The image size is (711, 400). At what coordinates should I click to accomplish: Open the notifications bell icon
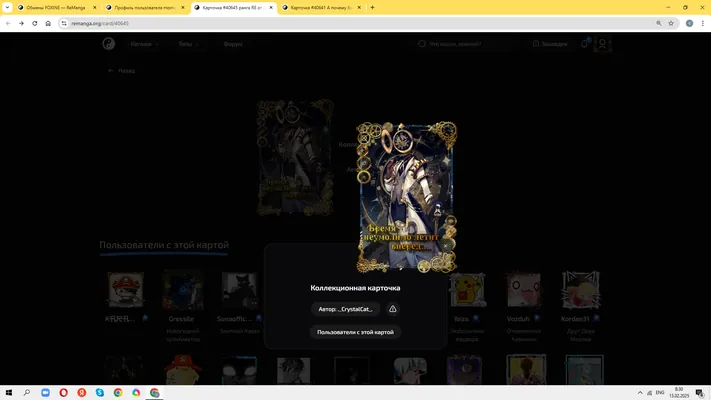click(584, 44)
